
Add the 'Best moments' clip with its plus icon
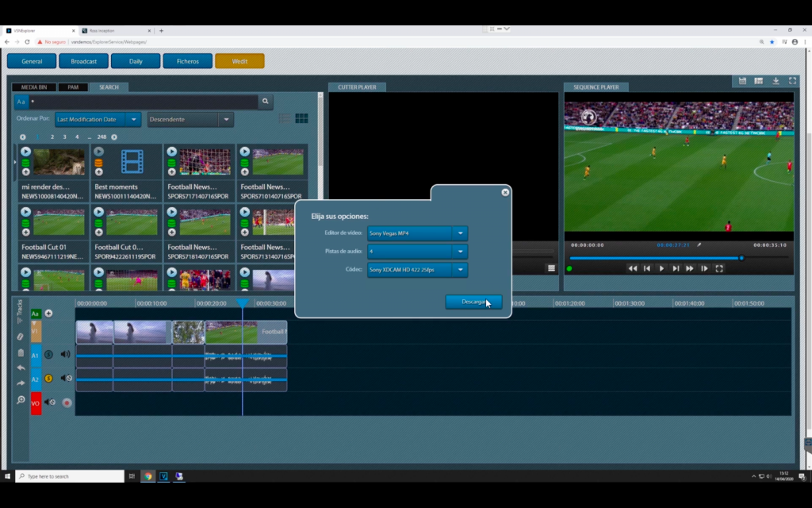click(x=99, y=172)
